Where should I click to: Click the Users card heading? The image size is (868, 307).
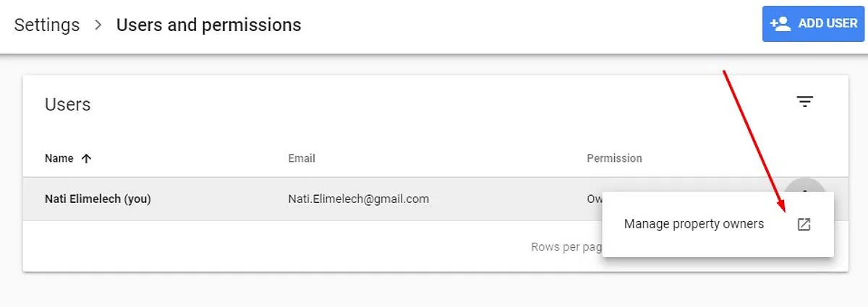(67, 104)
